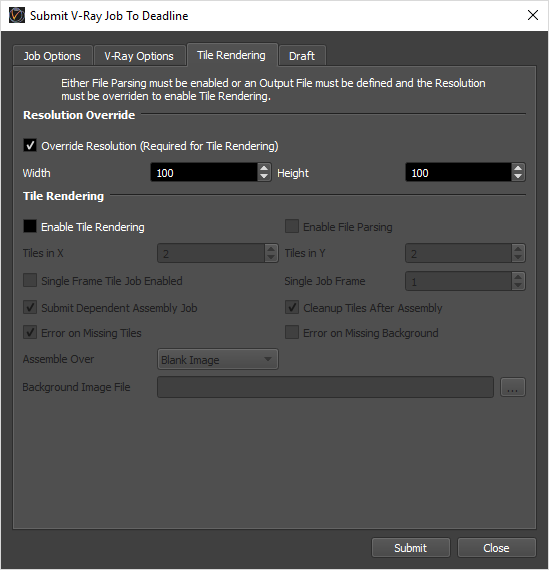This screenshot has height=570, width=549.
Task: Click the browse button for Background Image File
Action: [513, 387]
